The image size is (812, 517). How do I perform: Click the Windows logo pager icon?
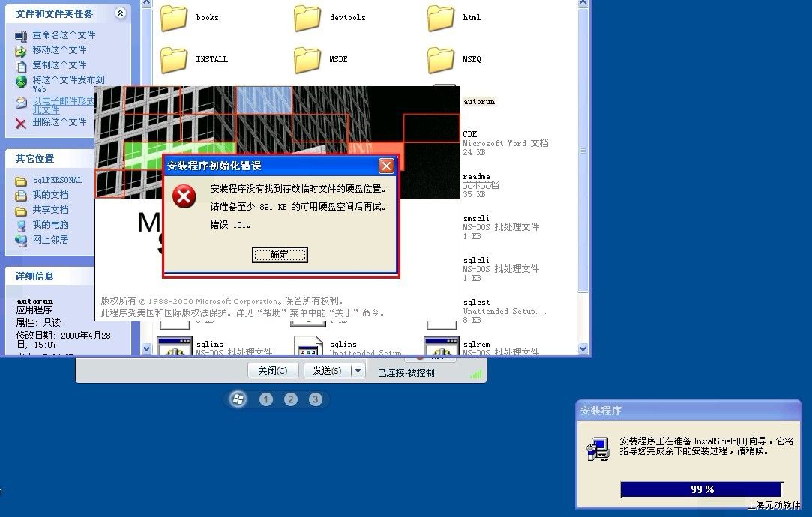(238, 399)
